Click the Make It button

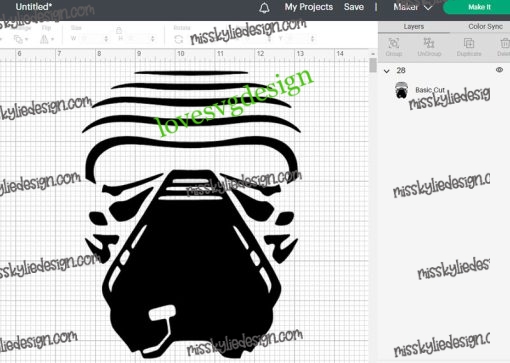coord(478,7)
